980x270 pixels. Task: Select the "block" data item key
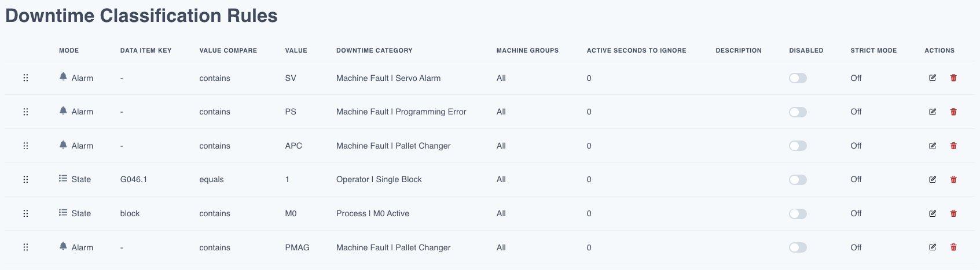[x=130, y=213]
